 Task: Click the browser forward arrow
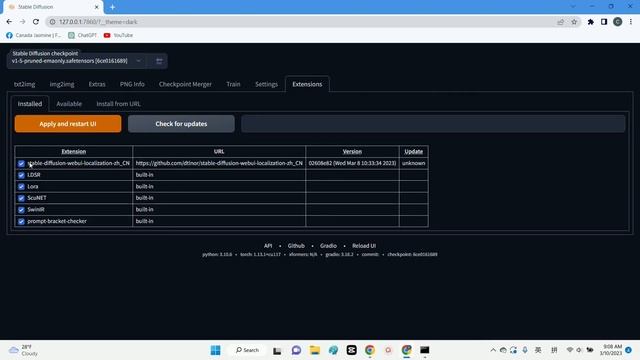click(x=22, y=22)
